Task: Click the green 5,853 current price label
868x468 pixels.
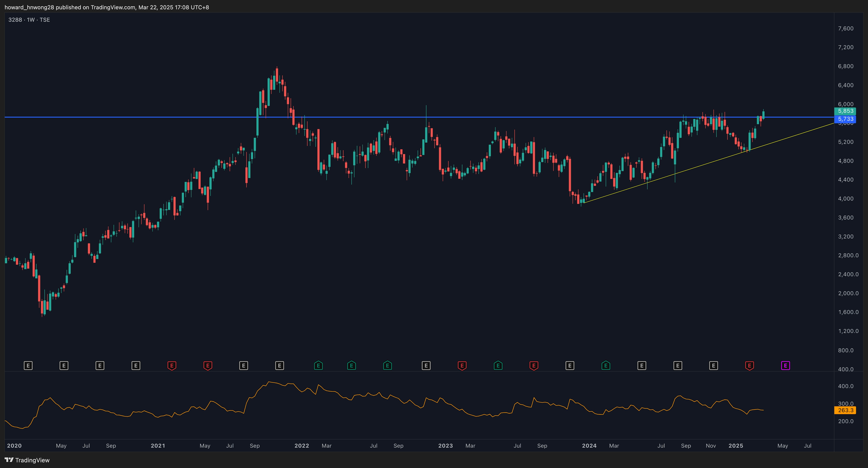Action: click(845, 111)
